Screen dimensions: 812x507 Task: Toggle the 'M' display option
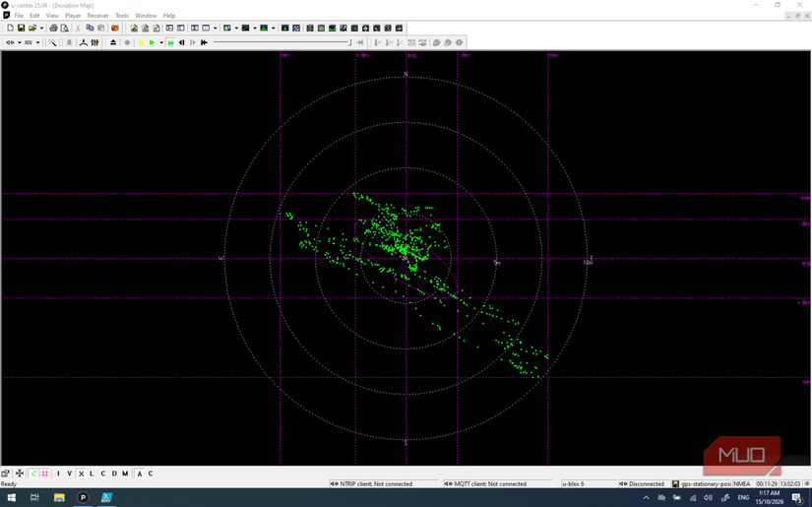pyautogui.click(x=125, y=474)
